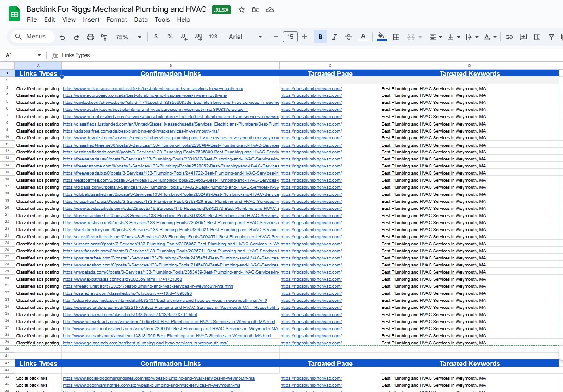The height and width of the screenshot is (392, 563).
Task: Open the File menu
Action: tap(32, 19)
